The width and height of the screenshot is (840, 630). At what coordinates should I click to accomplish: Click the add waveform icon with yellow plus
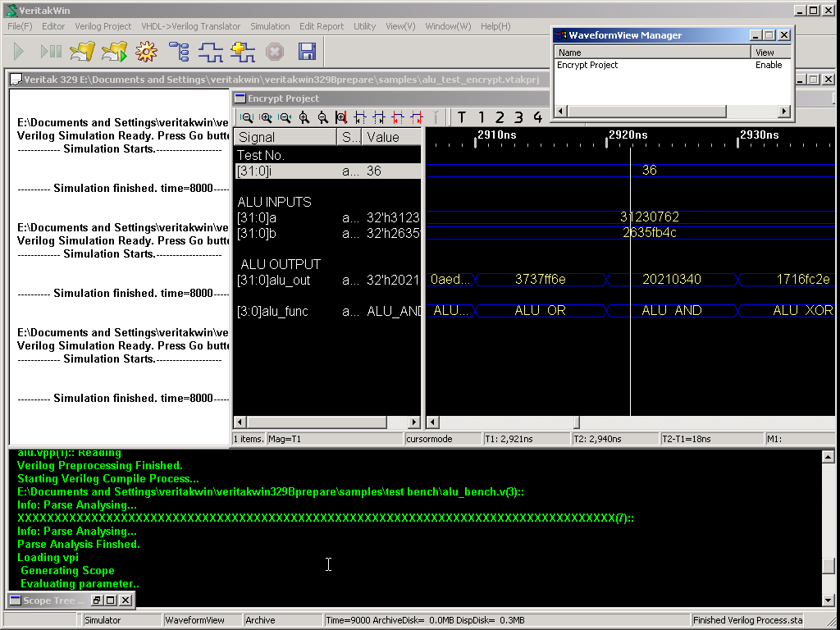coord(243,52)
